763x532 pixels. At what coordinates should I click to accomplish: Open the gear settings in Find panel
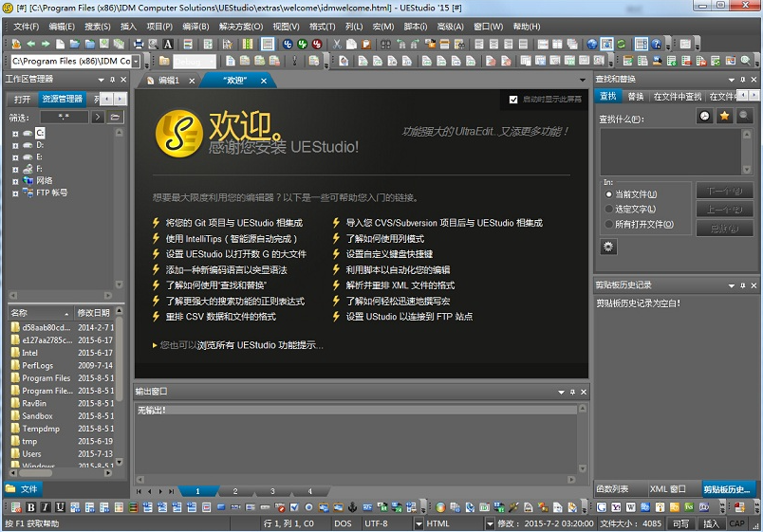click(x=608, y=247)
